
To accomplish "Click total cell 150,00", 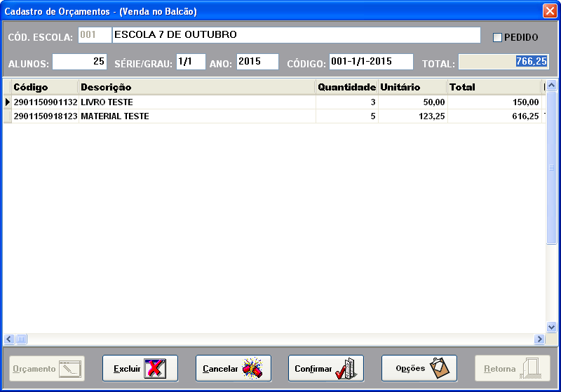I will coord(494,102).
